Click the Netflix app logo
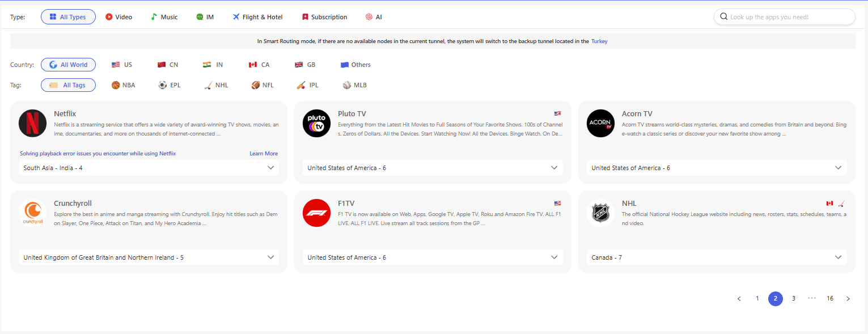Image resolution: width=868 pixels, height=334 pixels. [x=32, y=124]
